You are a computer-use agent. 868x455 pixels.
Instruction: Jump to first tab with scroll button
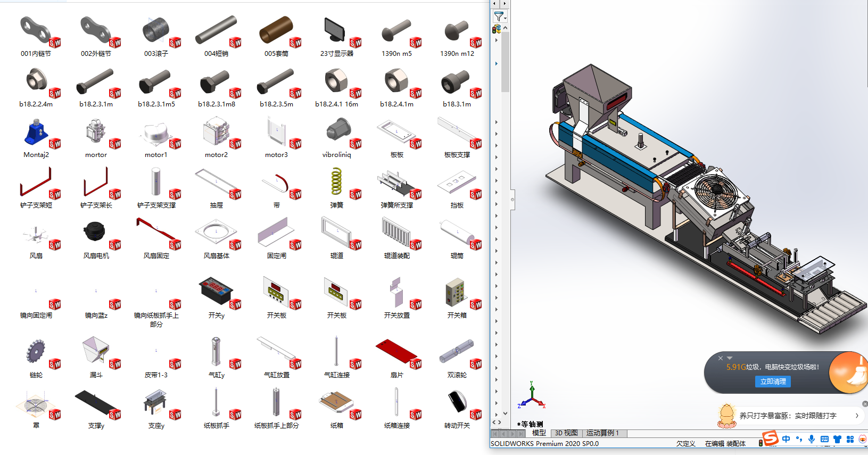coord(494,434)
